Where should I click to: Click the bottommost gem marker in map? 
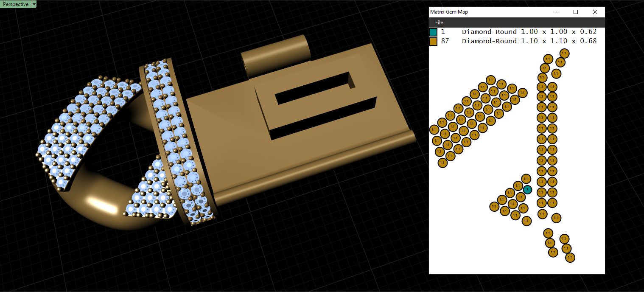570,257
